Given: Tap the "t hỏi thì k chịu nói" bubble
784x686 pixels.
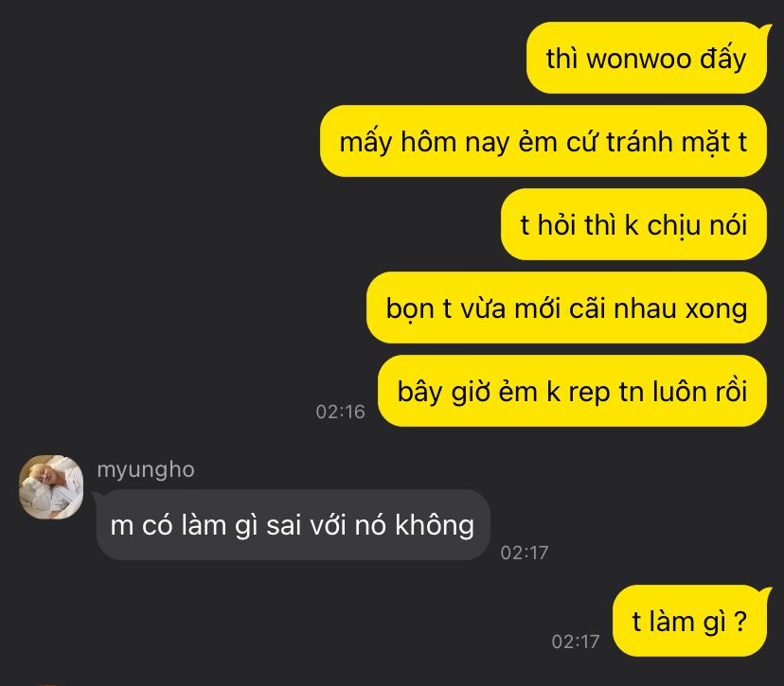Looking at the screenshot, I should coord(633,224).
